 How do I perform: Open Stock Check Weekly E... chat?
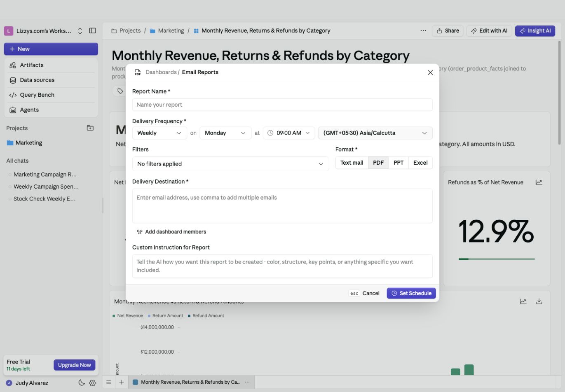(x=45, y=199)
